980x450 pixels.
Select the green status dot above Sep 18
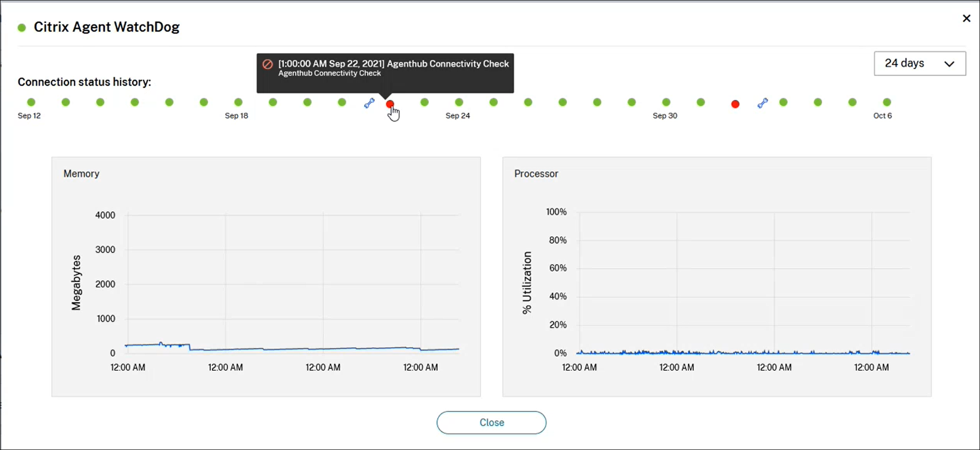click(238, 102)
